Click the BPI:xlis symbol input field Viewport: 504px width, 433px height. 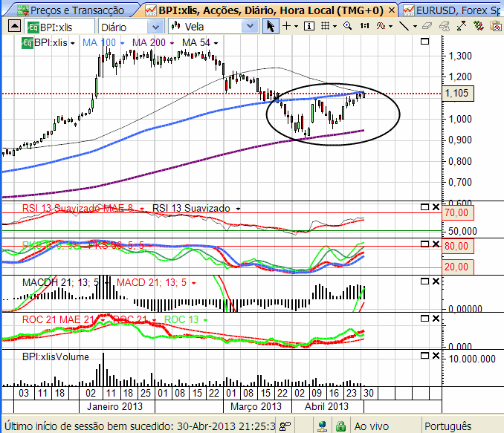click(59, 27)
